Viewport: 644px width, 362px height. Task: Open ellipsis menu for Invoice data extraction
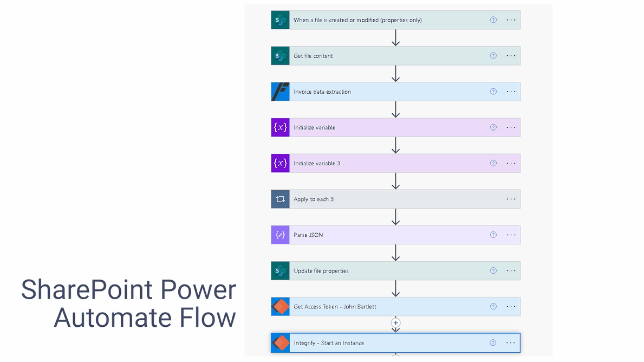[x=511, y=92]
